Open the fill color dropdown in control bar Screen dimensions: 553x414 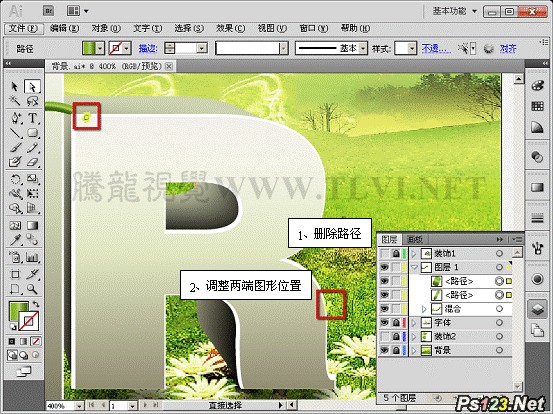pos(100,48)
